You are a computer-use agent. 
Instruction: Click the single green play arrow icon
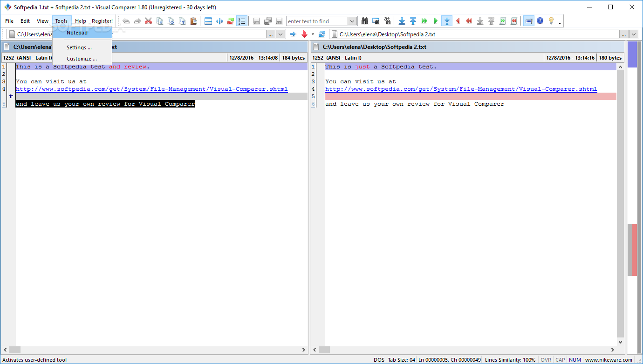click(x=435, y=21)
